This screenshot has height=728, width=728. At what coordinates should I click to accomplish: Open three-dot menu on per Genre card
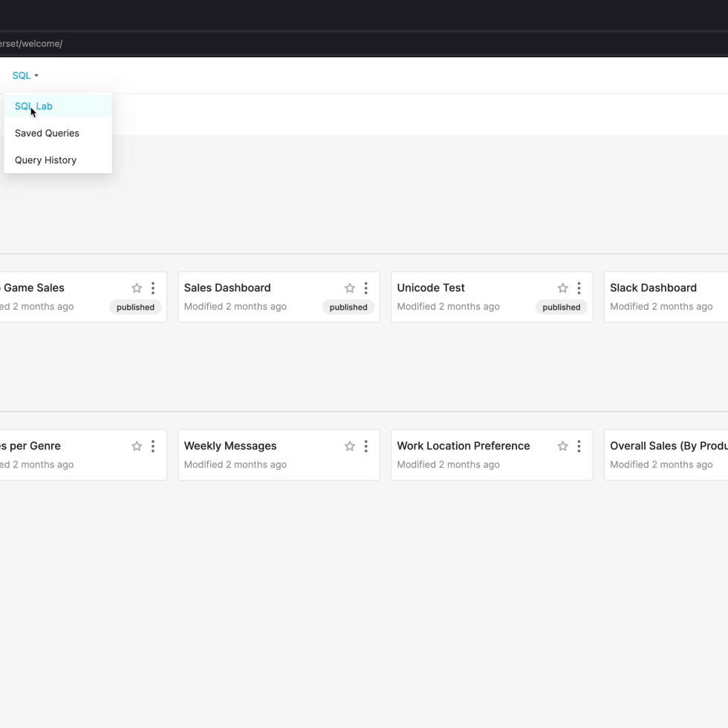point(153,446)
